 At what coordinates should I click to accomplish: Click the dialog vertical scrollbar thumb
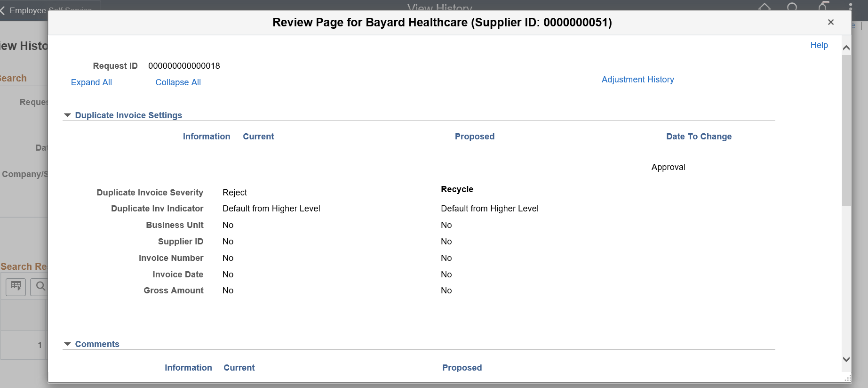tap(846, 130)
